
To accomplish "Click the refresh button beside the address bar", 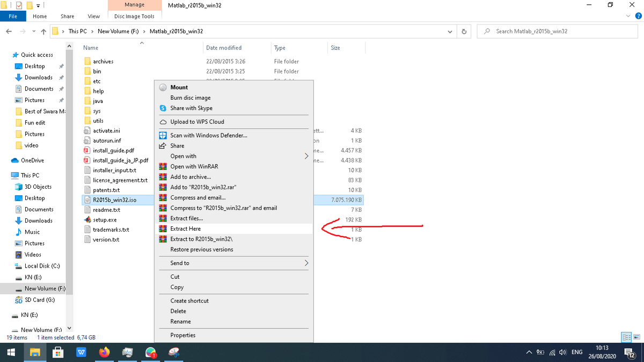I will click(464, 31).
